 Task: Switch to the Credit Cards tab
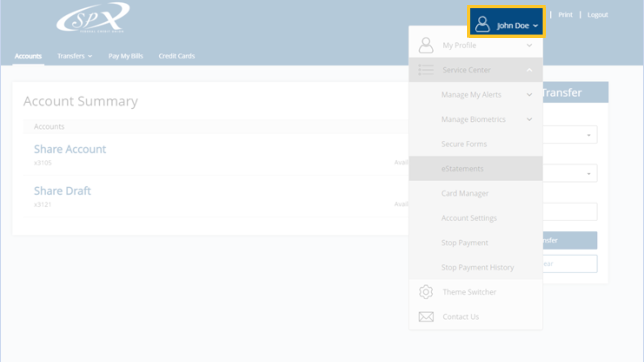click(176, 56)
